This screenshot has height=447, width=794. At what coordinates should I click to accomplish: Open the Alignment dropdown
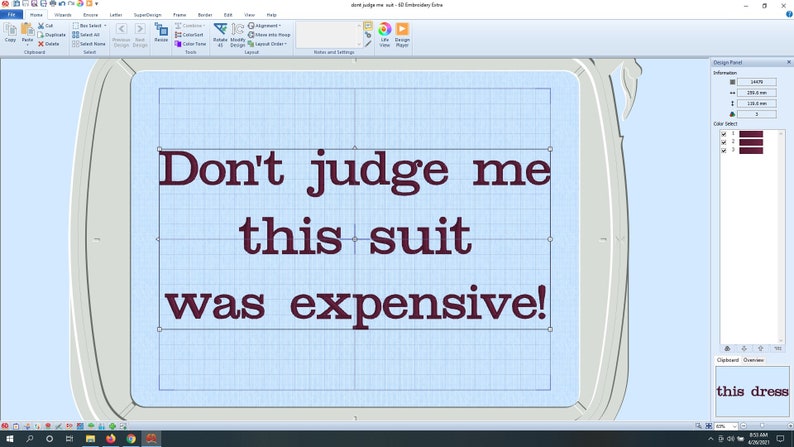[x=265, y=25]
